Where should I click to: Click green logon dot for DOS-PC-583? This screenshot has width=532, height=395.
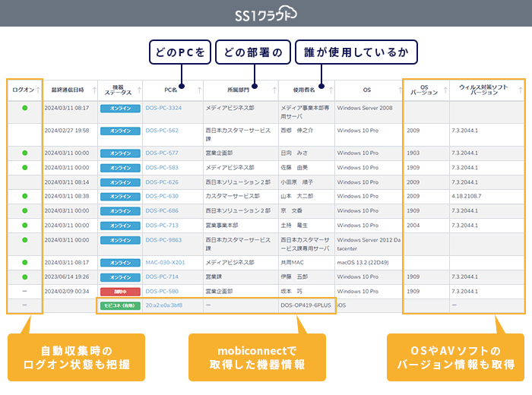[25, 167]
